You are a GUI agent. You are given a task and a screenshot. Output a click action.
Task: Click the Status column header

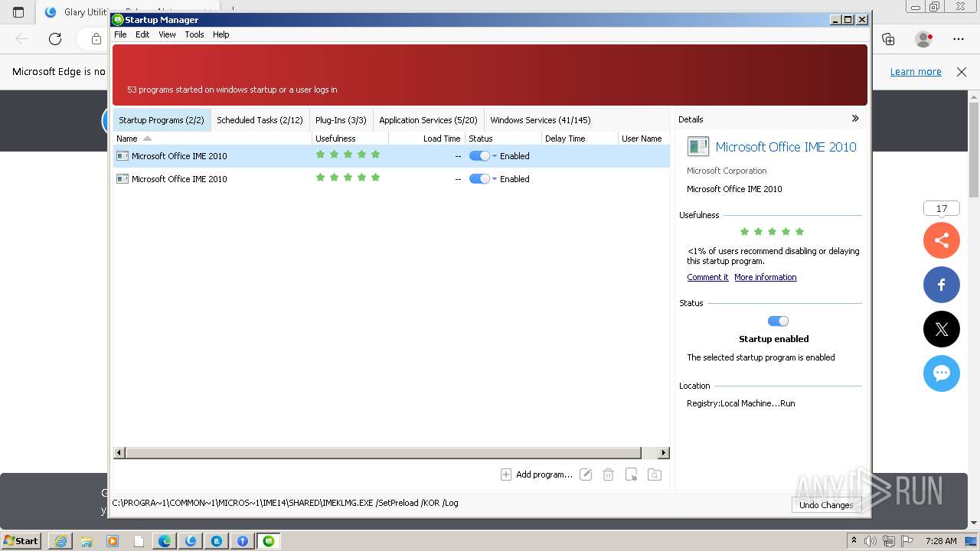503,139
